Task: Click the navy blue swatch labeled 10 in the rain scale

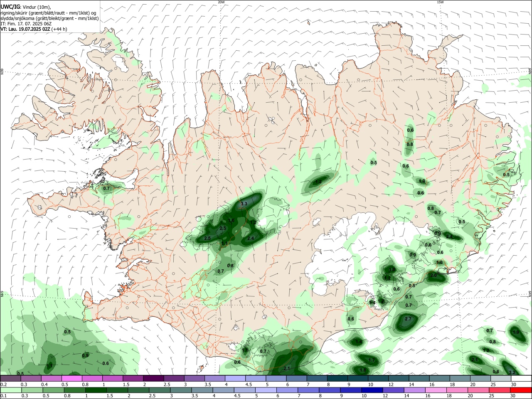Action: coord(372,390)
